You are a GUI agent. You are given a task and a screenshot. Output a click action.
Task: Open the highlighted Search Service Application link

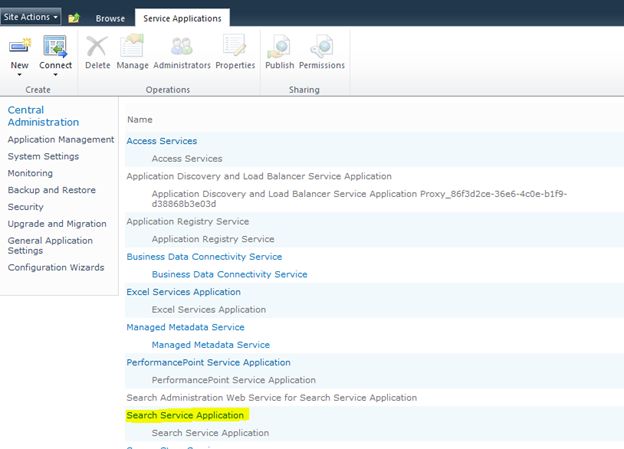pyautogui.click(x=186, y=415)
